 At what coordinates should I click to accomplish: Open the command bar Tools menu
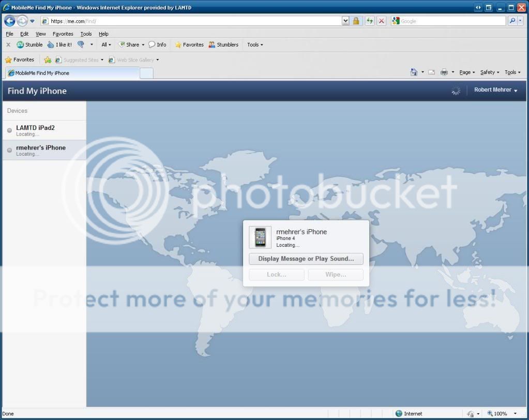[512, 72]
